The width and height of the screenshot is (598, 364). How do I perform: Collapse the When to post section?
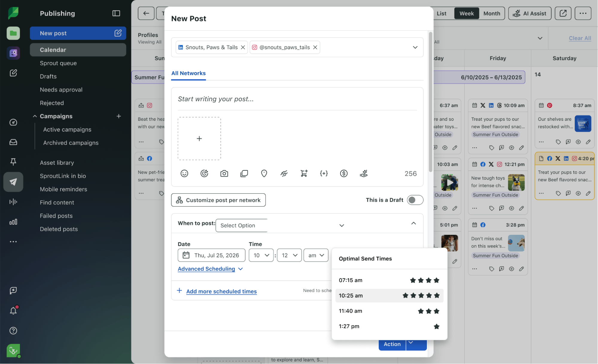point(413,223)
